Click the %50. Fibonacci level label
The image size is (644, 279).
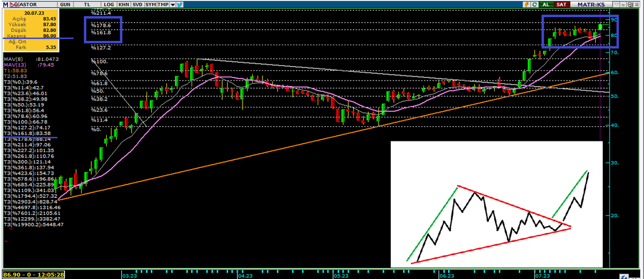tap(97, 91)
